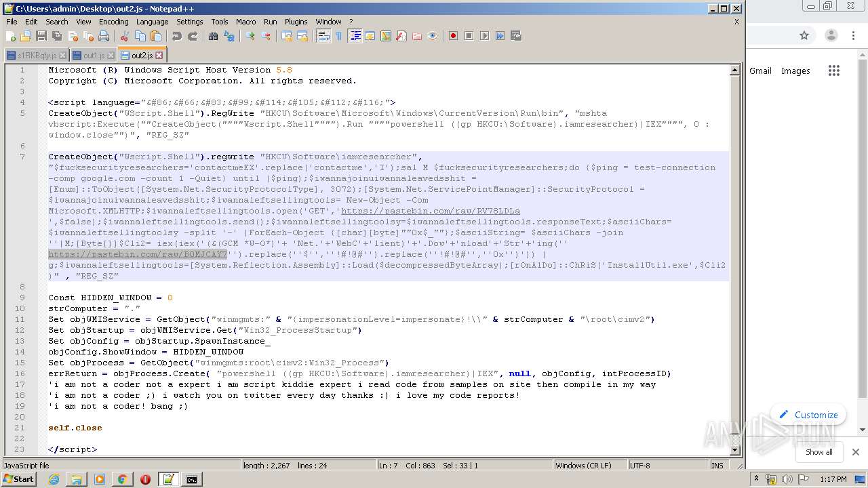Open a file using the toolbar folder icon
Viewport: 868px width, 488px height.
coord(26,36)
